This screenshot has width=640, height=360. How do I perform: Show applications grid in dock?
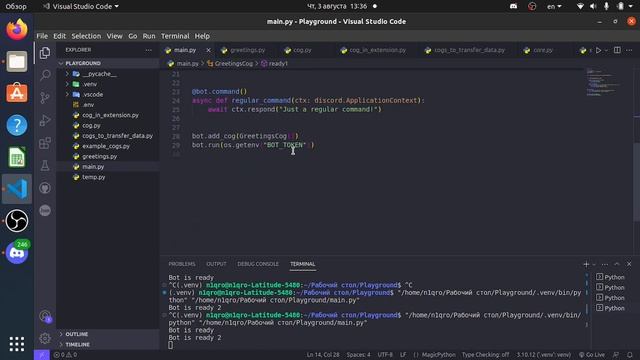(17, 344)
